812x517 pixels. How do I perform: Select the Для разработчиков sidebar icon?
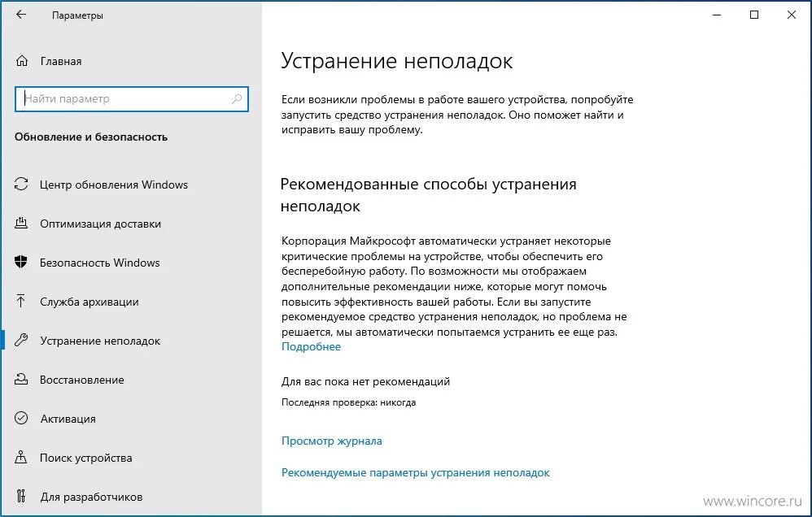tap(20, 497)
